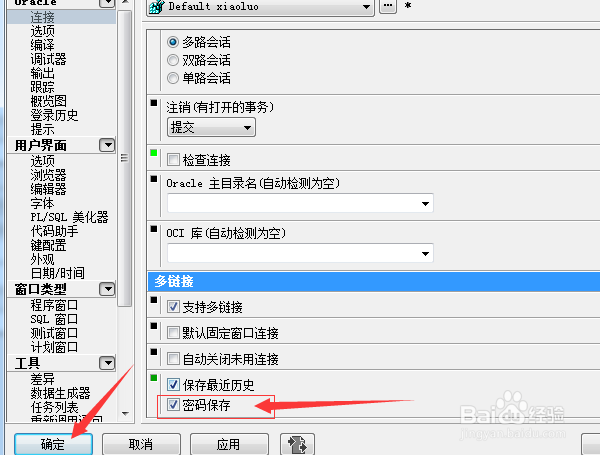600x455 pixels.
Task: Click the import/export preferences icon button
Action: 297,444
